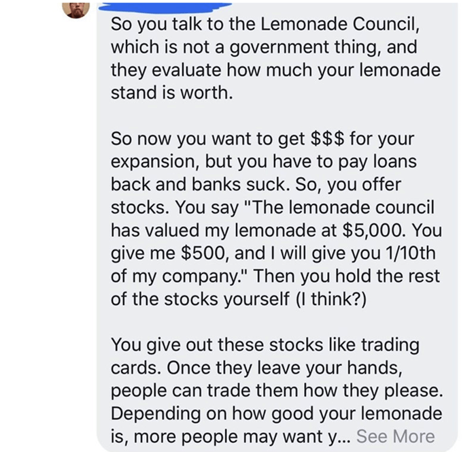Click the words 'Lemonade Council,' on first line

[x=340, y=24]
